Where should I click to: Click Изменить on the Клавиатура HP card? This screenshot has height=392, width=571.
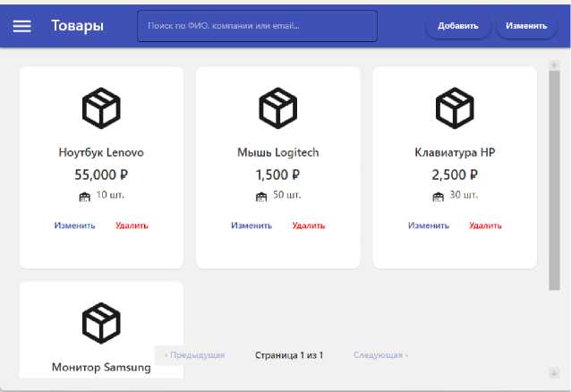coord(428,226)
